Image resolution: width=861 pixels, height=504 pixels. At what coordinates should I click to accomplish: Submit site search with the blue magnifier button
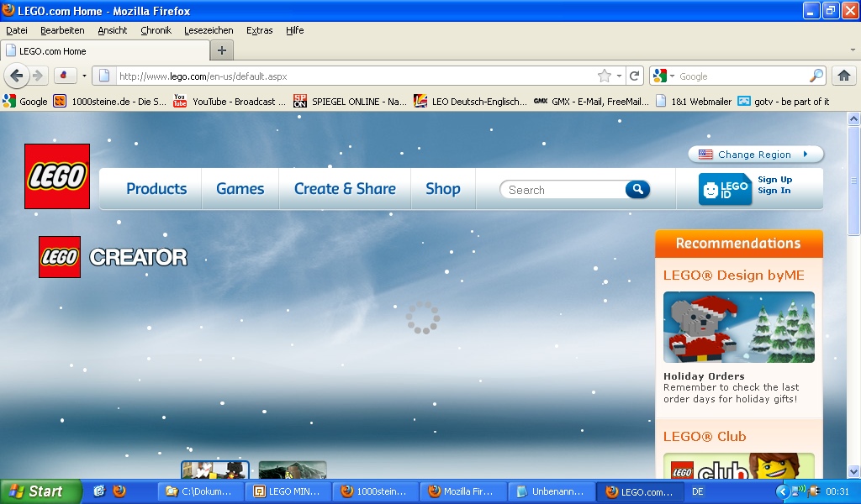point(637,189)
